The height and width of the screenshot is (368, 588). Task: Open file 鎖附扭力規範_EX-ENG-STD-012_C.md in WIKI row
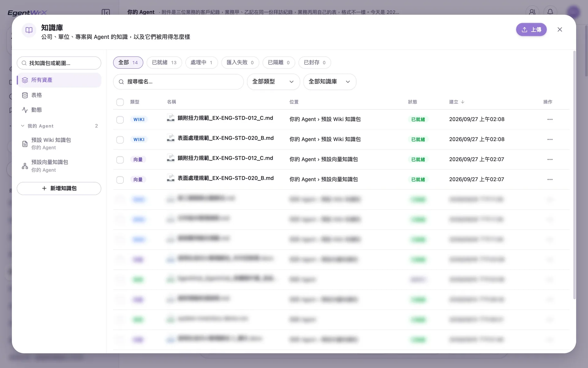(225, 118)
